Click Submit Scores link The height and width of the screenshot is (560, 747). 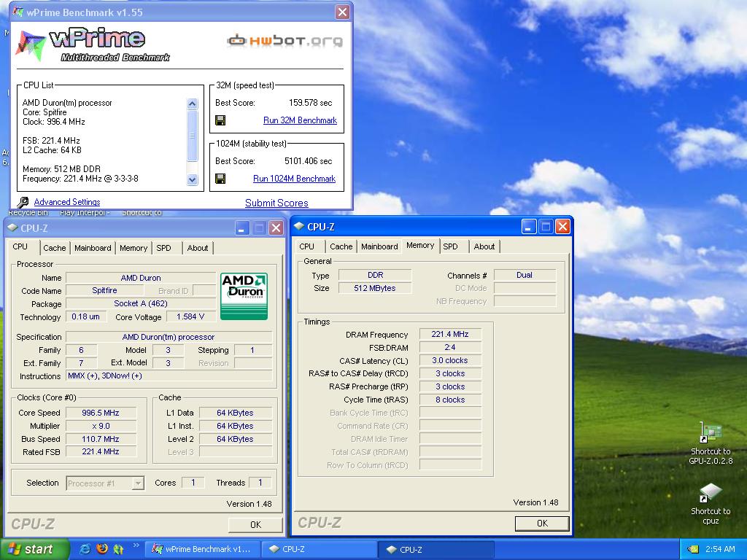276,203
